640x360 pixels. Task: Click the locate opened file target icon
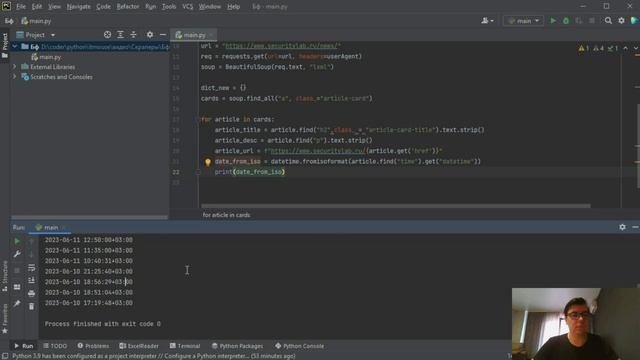coord(107,35)
